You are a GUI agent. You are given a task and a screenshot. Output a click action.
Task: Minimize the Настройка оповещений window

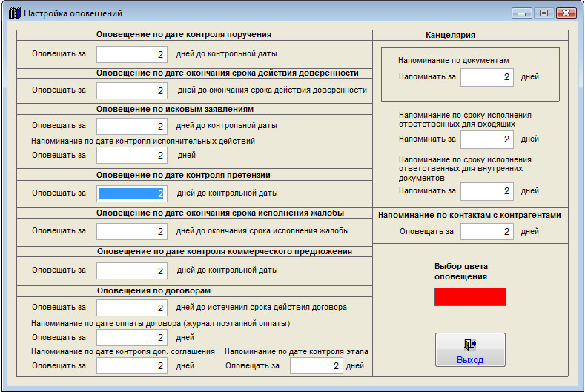(521, 13)
